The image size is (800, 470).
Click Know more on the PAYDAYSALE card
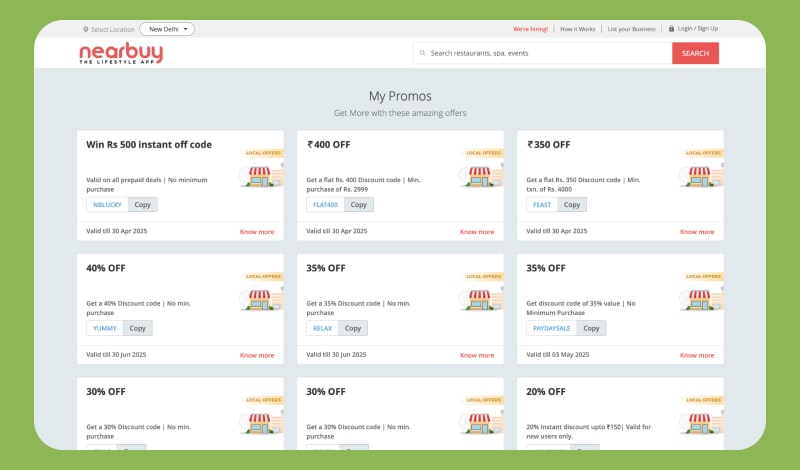click(x=697, y=355)
